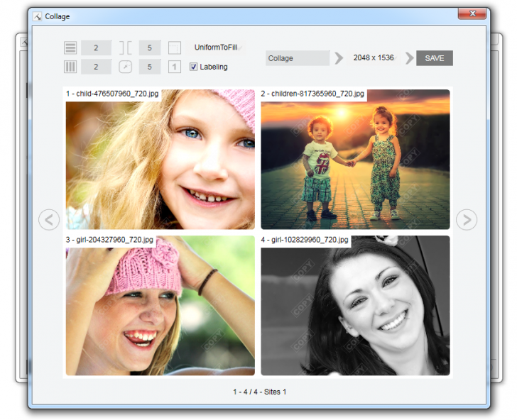This screenshot has height=420, width=517.
Task: Open the 2048 x 1536 size dropdown
Action: [374, 58]
